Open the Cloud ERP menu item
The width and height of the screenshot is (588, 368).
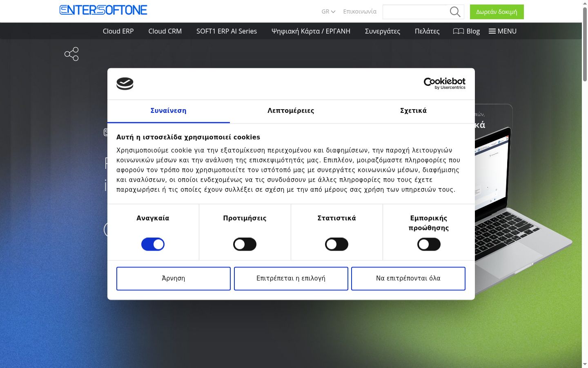(118, 31)
